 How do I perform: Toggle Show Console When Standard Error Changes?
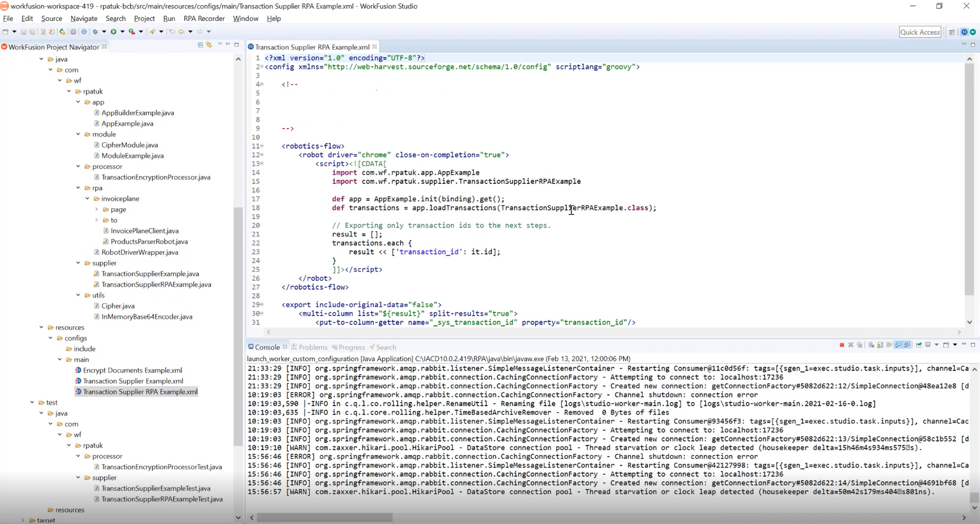tap(907, 345)
